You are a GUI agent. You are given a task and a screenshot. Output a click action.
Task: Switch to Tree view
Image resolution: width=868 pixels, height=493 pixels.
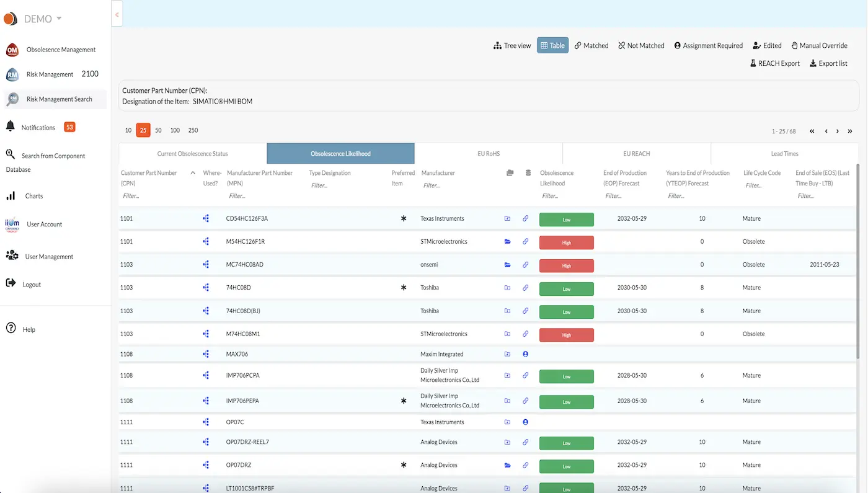tap(511, 45)
